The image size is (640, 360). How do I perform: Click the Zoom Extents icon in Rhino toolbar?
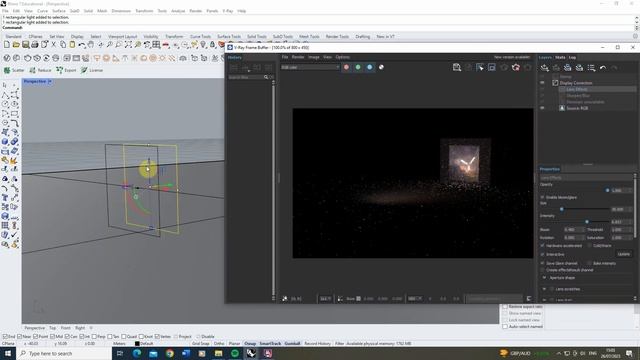[128, 45]
